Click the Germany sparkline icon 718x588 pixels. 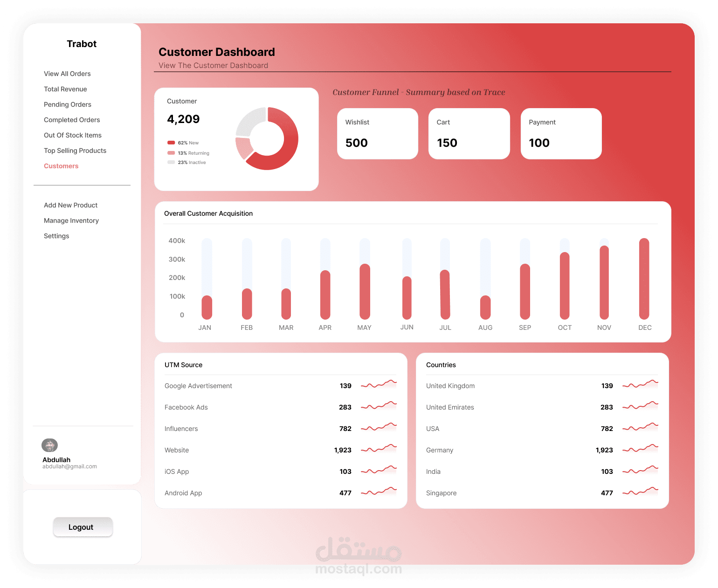pyautogui.click(x=640, y=449)
